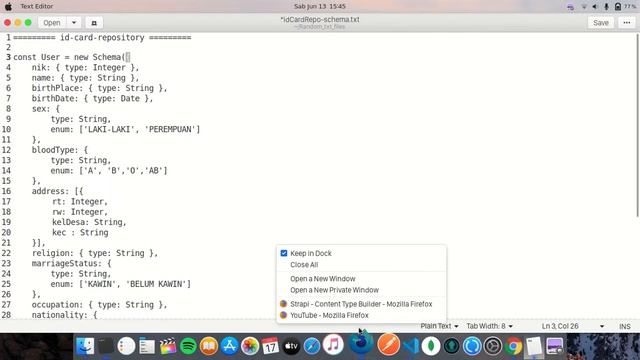
Task: Switch to Strapi Content Type Builder window
Action: [x=361, y=304]
